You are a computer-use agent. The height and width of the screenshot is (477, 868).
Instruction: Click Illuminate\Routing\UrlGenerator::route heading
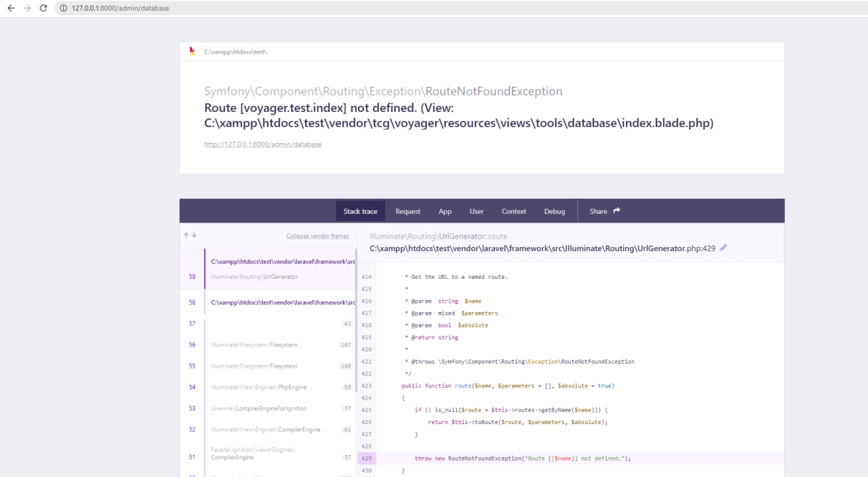438,236
